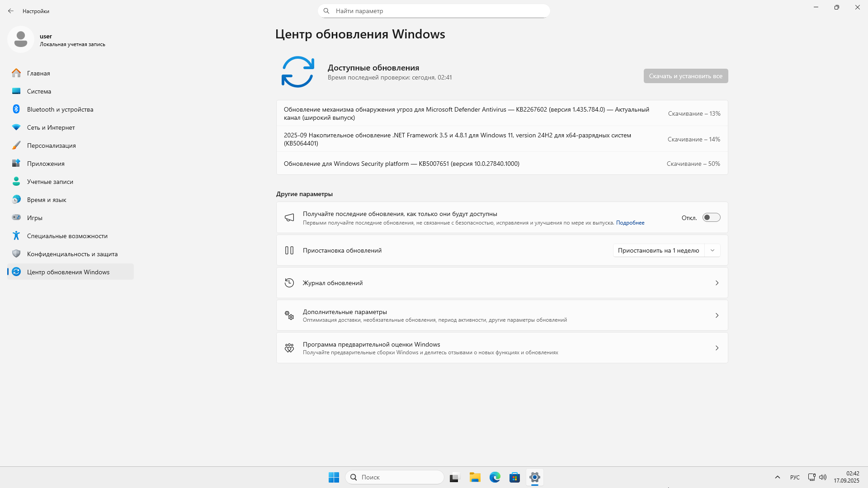868x488 pixels.
Task: Click the large blue sync arrows icon
Action: coord(297,72)
